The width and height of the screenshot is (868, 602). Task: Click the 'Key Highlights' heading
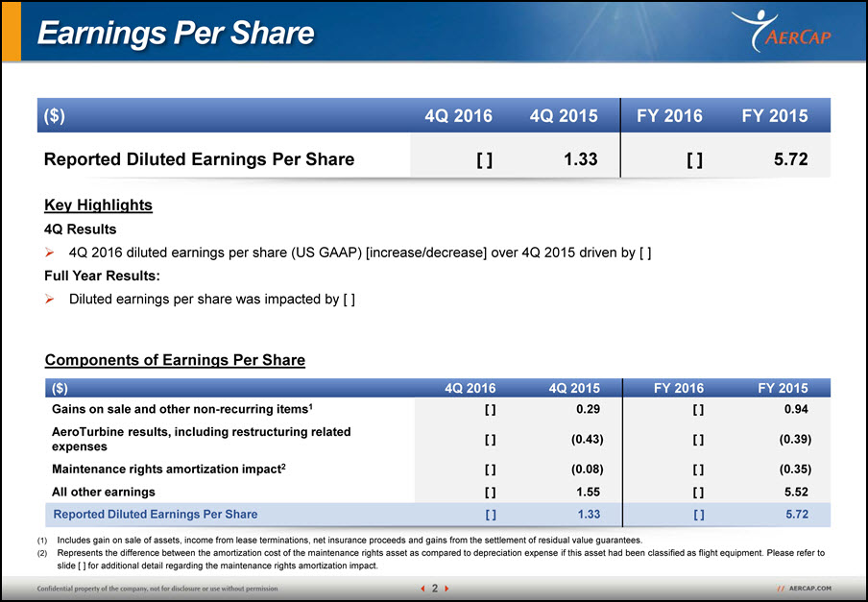(99, 205)
